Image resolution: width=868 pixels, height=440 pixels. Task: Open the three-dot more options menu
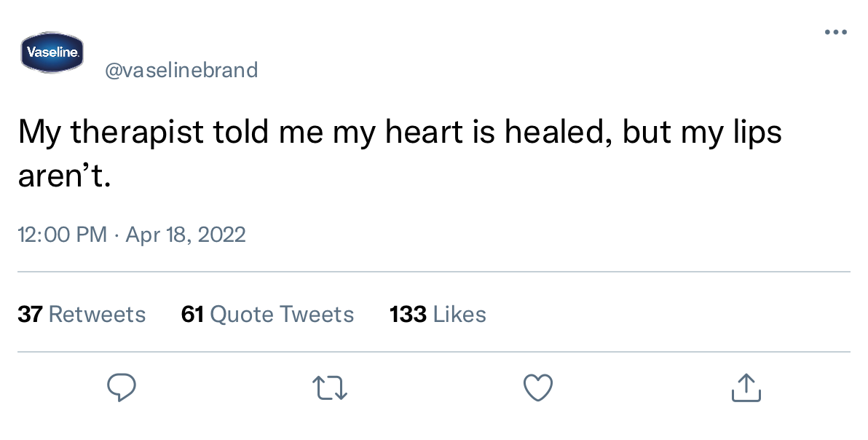click(x=836, y=32)
